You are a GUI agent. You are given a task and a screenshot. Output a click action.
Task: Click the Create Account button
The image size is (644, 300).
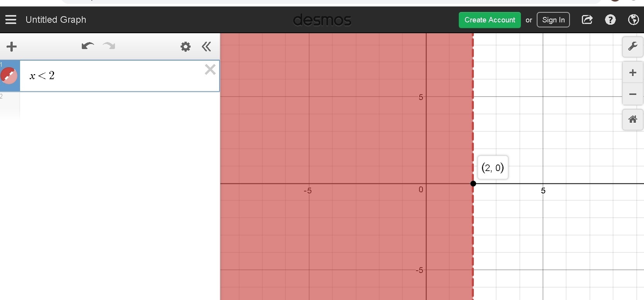tap(490, 20)
